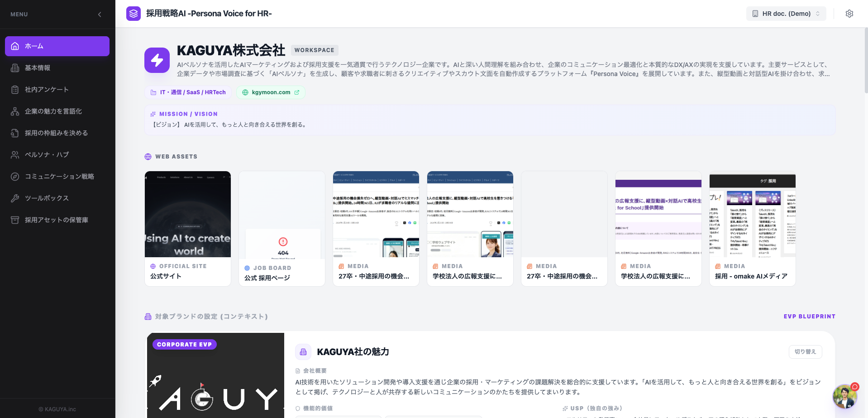Collapse the sidebar with the MENU chevron
868x418 pixels.
pos(100,14)
